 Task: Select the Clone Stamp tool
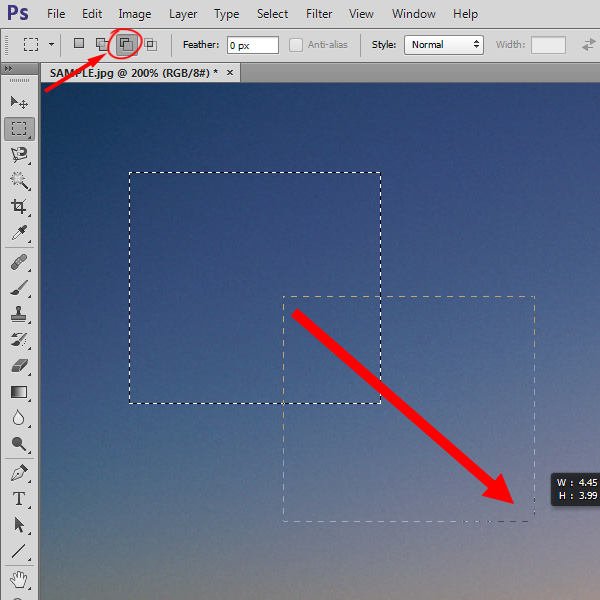click(x=19, y=314)
